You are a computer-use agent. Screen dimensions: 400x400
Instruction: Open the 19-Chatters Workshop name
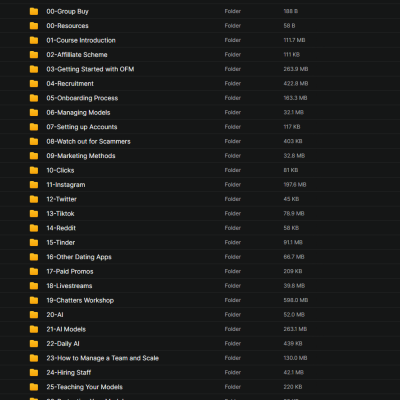[80, 300]
